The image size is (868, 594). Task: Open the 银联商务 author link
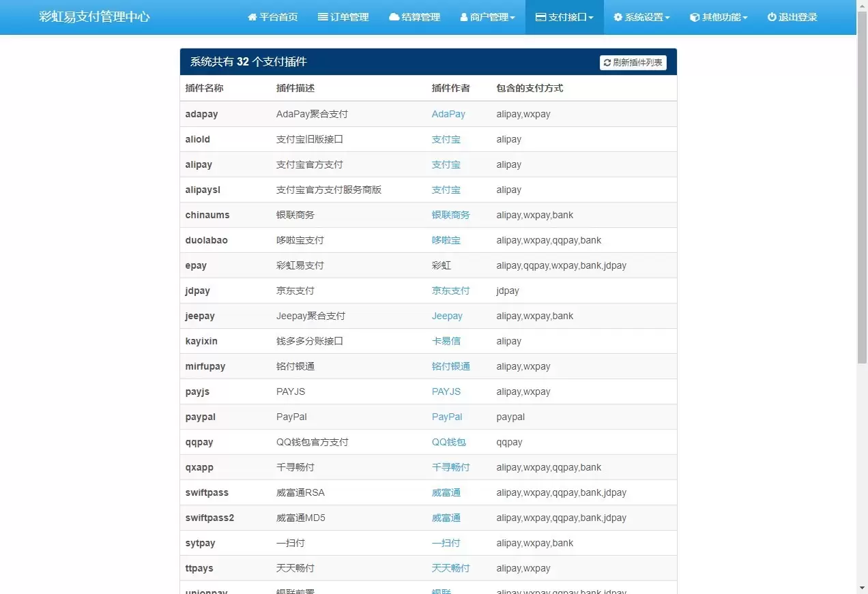451,215
